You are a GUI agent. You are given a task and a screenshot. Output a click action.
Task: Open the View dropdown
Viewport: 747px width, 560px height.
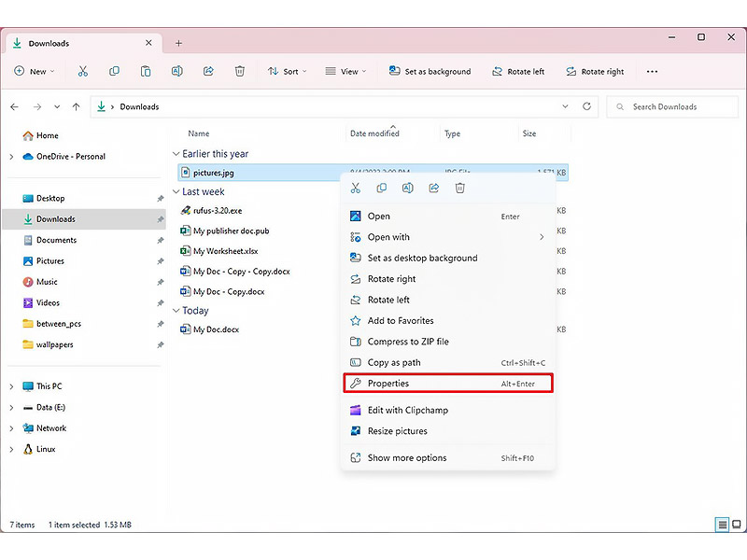pos(345,72)
